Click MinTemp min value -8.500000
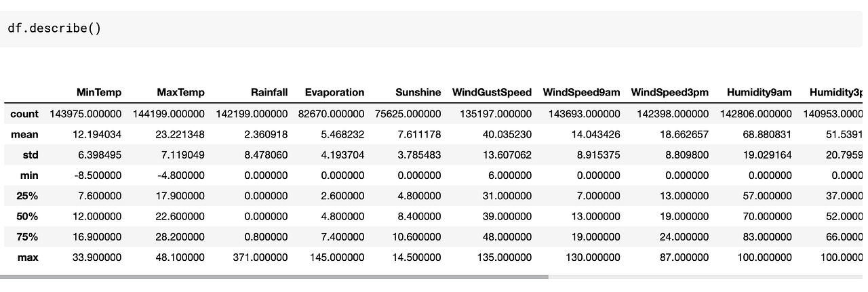This screenshot has height=292, width=868. coord(100,175)
